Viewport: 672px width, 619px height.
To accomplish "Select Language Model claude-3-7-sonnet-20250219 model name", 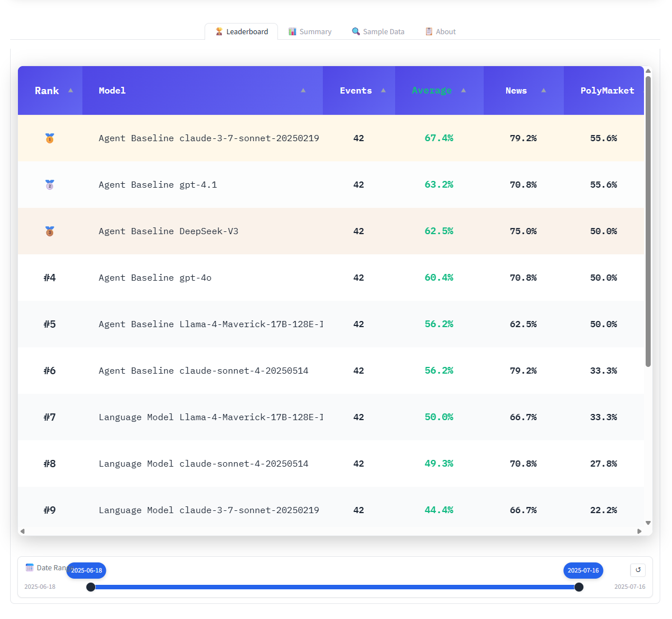I will tap(208, 510).
